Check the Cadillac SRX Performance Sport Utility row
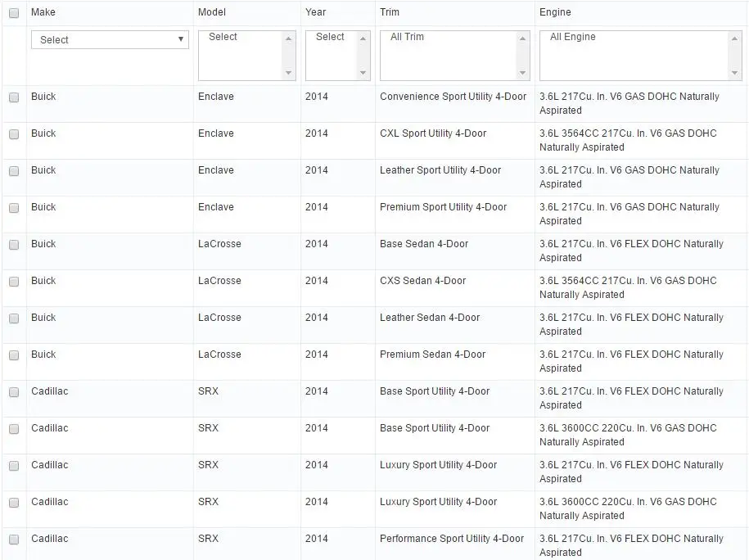 click(x=14, y=540)
